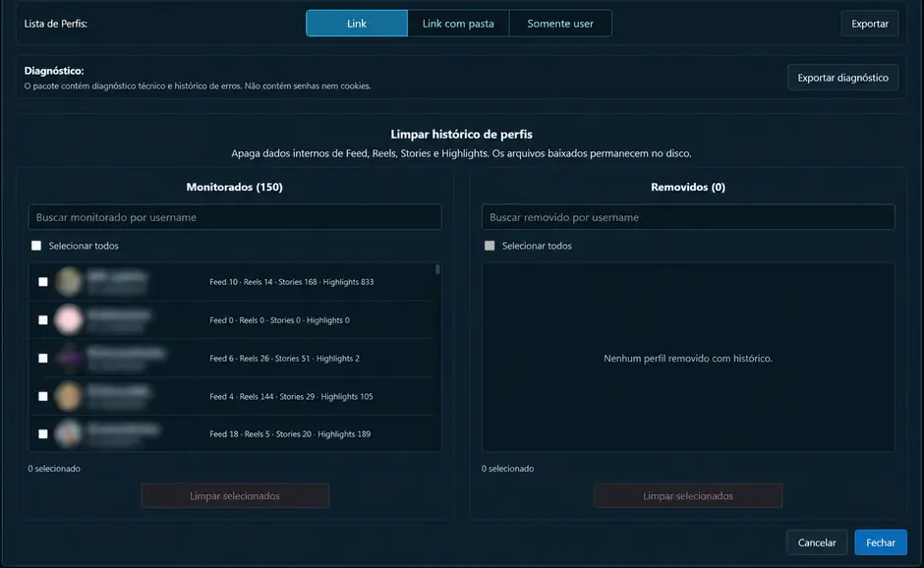
Task: Click the 'Limpar histórico de perfis' heading
Action: click(x=461, y=135)
